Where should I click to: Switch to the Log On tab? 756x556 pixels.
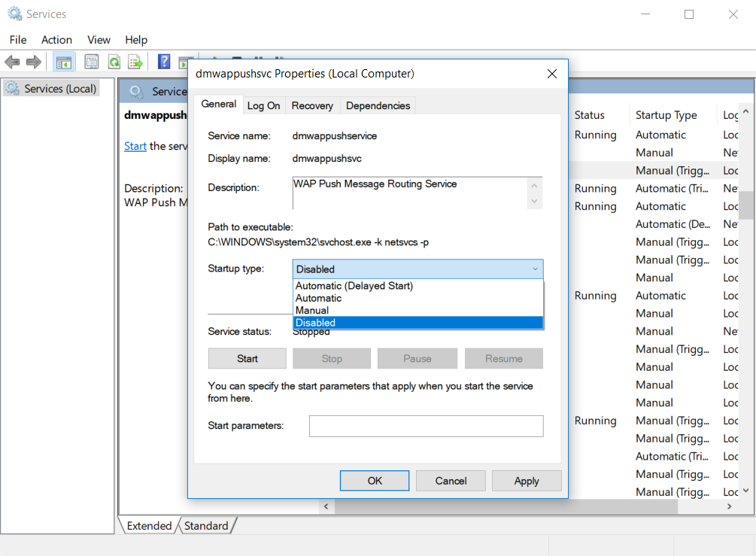point(263,105)
